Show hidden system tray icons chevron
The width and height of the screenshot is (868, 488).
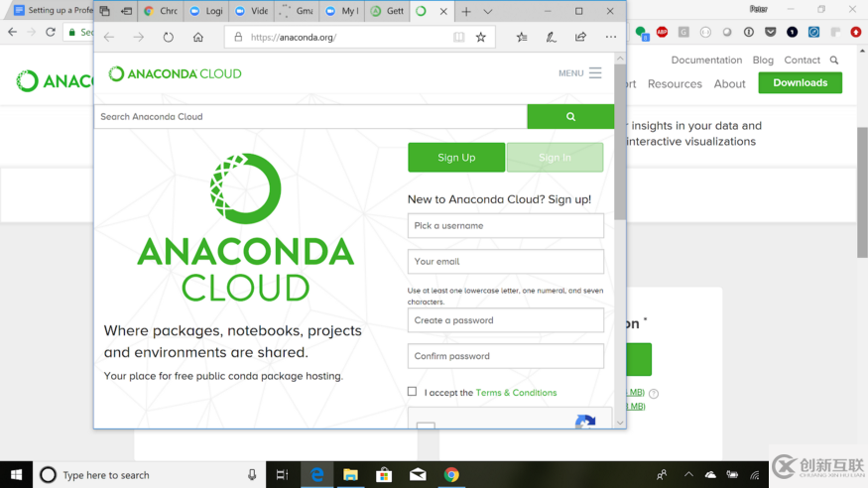(688, 475)
